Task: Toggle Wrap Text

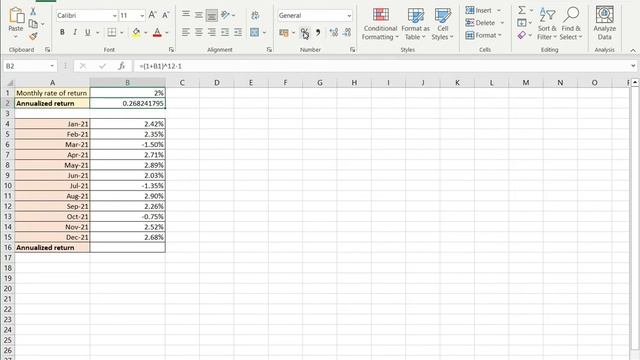Action: click(256, 15)
